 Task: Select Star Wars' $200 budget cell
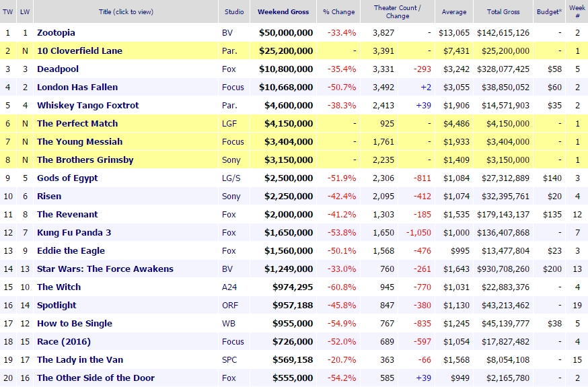point(552,269)
